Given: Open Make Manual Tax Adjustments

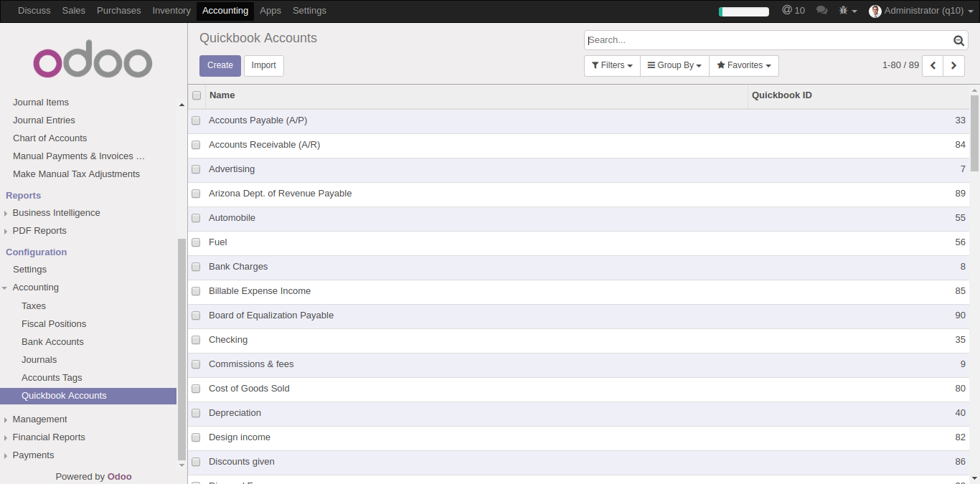Looking at the screenshot, I should [x=76, y=174].
